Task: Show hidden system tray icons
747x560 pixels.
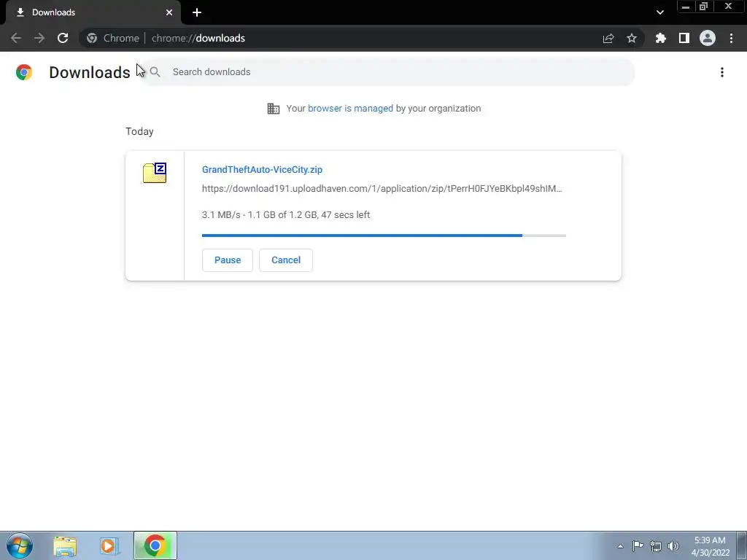Action: tap(620, 546)
